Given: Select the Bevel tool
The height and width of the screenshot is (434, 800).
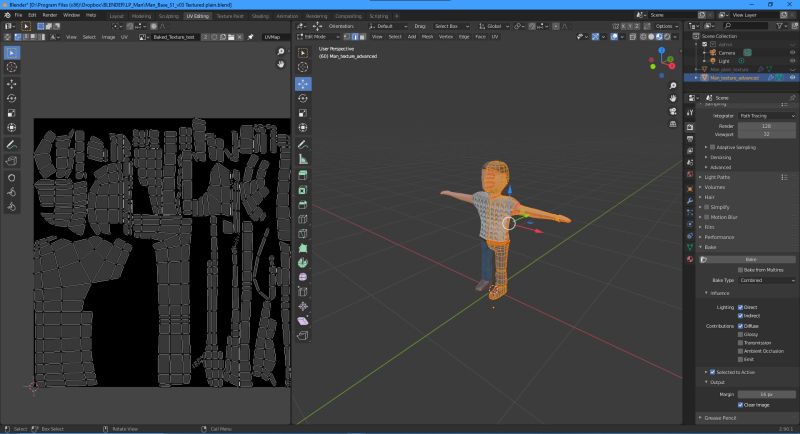Looking at the screenshot, I should coord(303,205).
